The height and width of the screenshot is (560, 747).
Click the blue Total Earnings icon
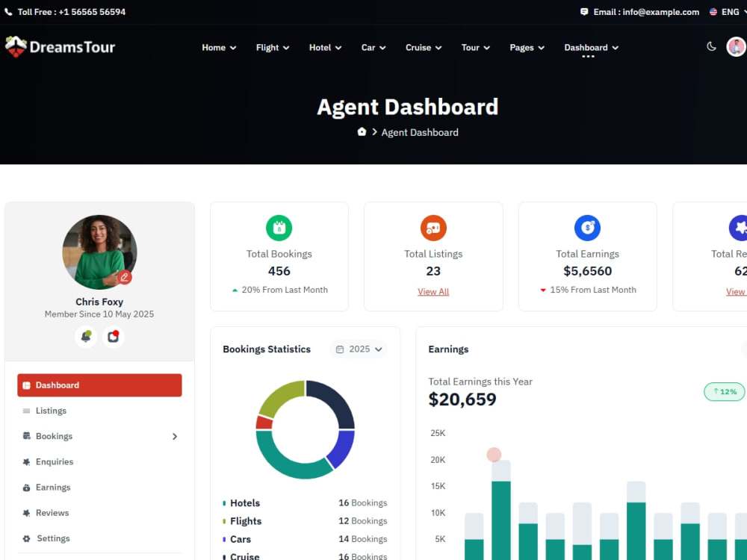(587, 228)
